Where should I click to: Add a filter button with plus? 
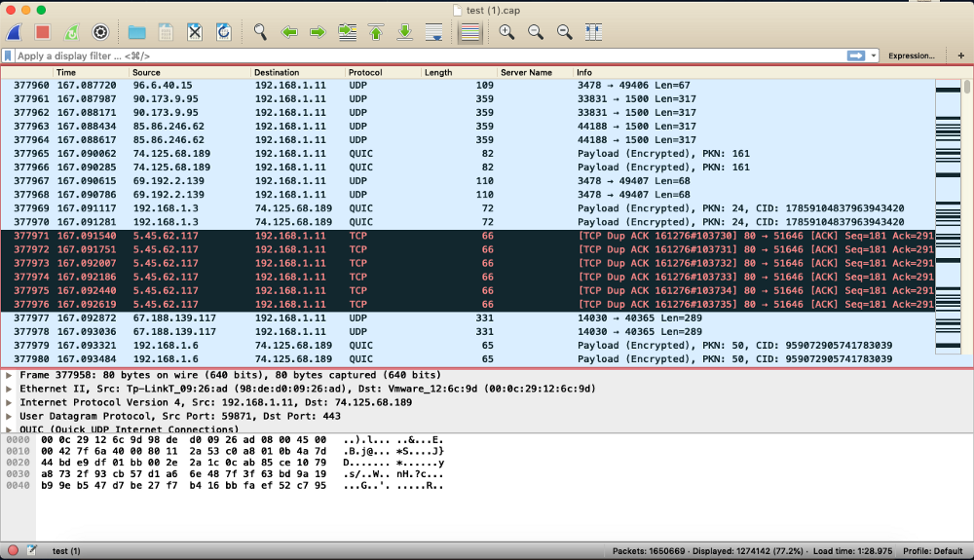tap(959, 56)
